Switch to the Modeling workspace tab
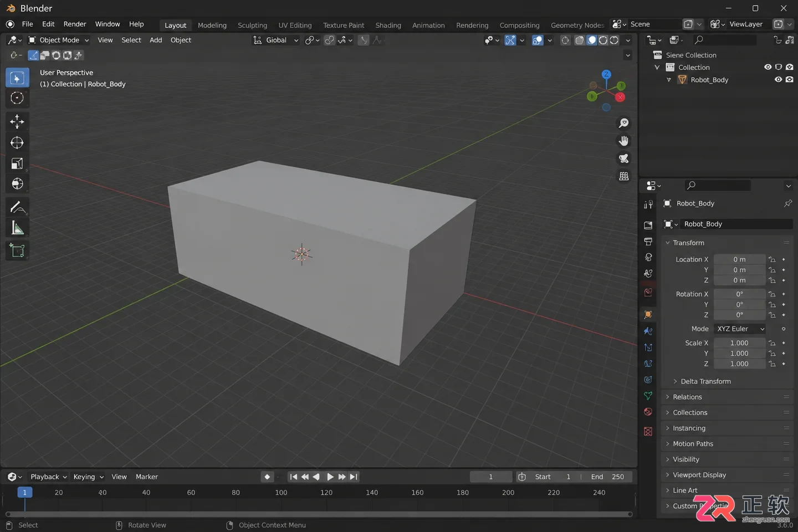 click(x=212, y=25)
